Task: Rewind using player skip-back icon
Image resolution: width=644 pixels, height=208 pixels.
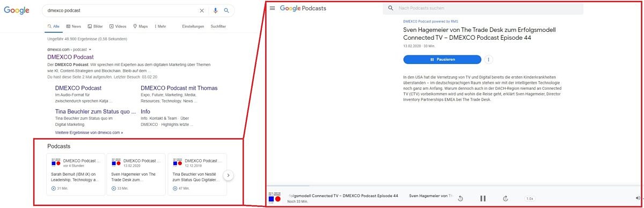Action: pos(460,198)
